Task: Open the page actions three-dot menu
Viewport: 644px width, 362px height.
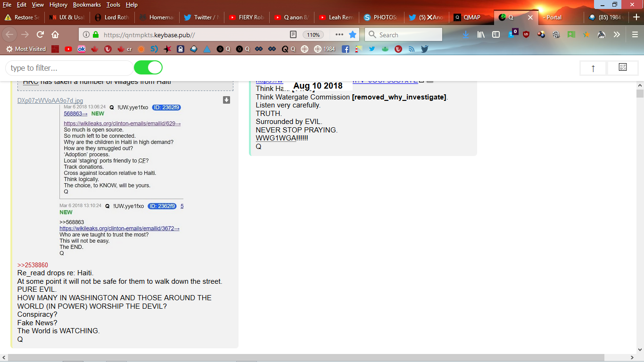Action: 339,34
